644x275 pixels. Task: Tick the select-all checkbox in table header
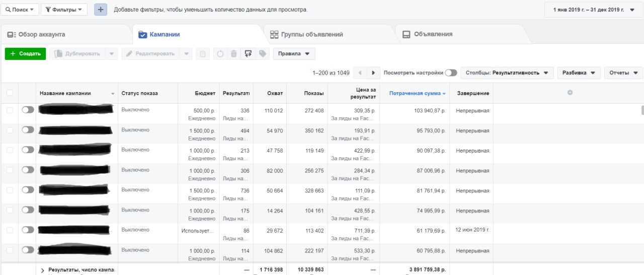click(10, 93)
